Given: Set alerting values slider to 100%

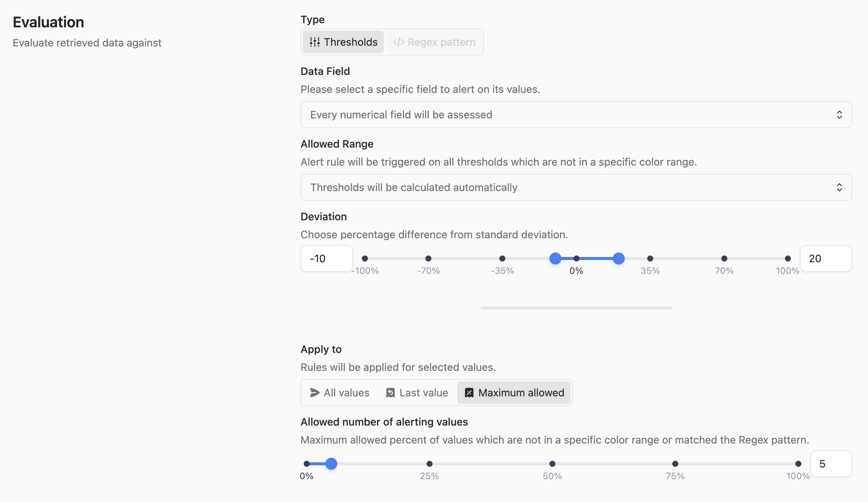Looking at the screenshot, I should pos(798,464).
